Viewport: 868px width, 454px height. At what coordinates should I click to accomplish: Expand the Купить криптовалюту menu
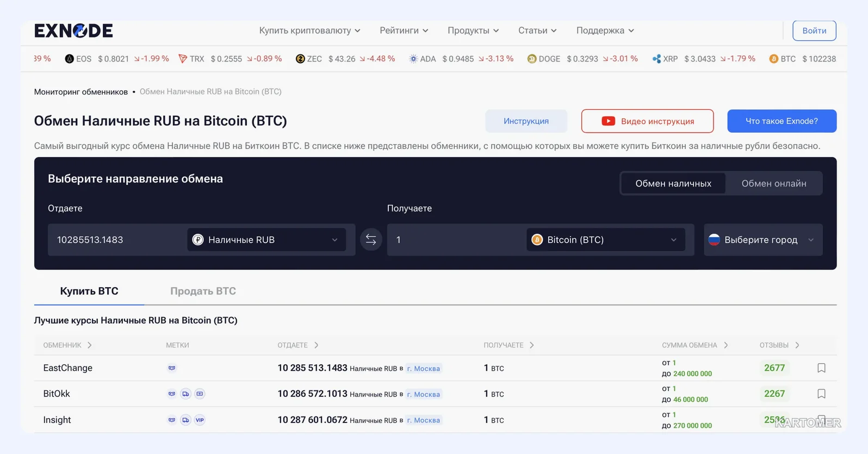[x=309, y=30]
